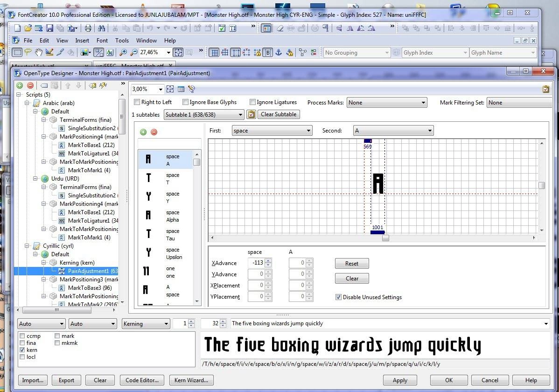
Task: Open the Subtable 1 (638/638) dropdown
Action: point(203,114)
